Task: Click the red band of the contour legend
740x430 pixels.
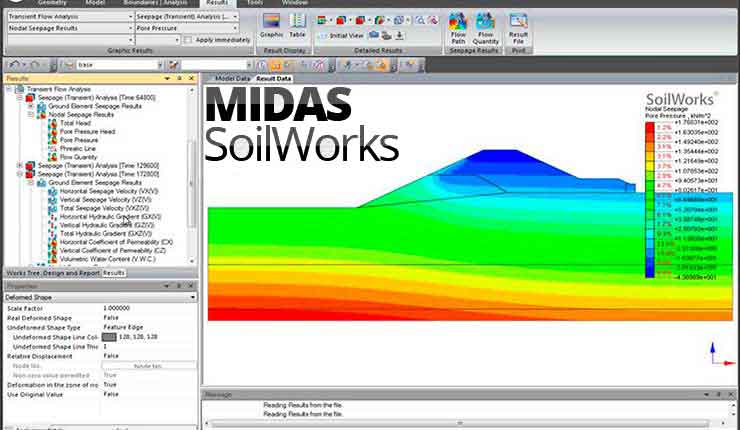Action: pos(650,128)
